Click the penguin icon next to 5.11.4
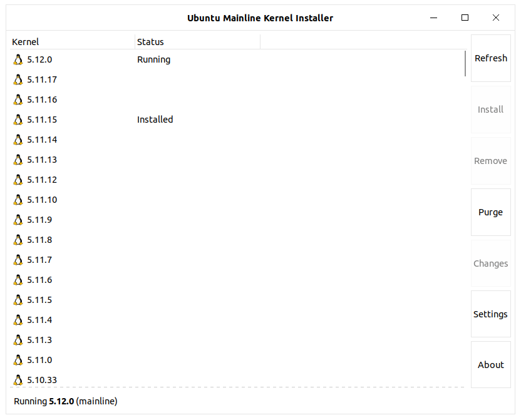 18,320
